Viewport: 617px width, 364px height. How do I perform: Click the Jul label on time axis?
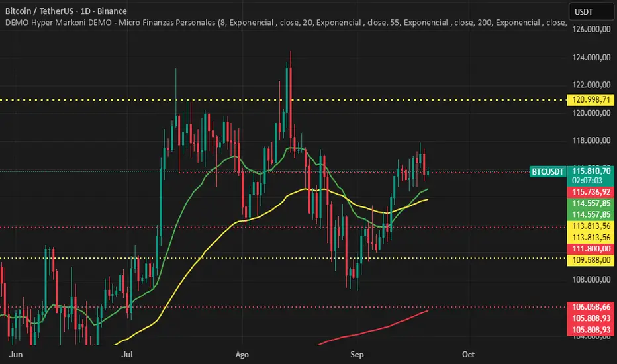pyautogui.click(x=127, y=355)
